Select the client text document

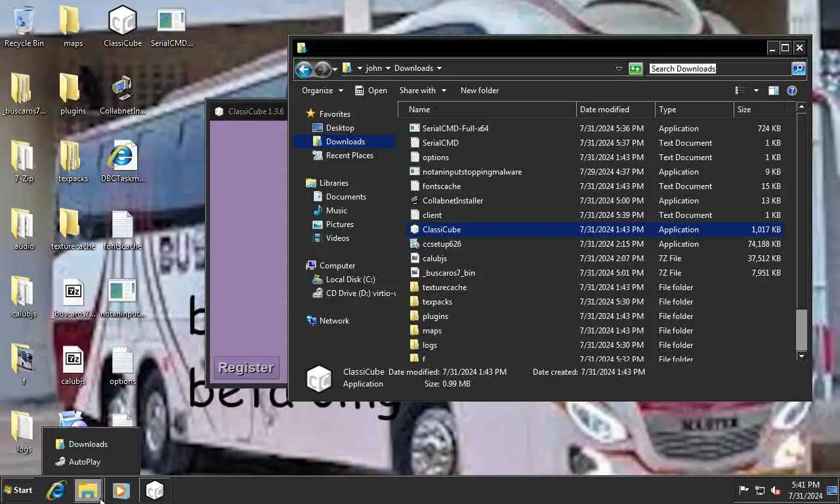(594, 215)
